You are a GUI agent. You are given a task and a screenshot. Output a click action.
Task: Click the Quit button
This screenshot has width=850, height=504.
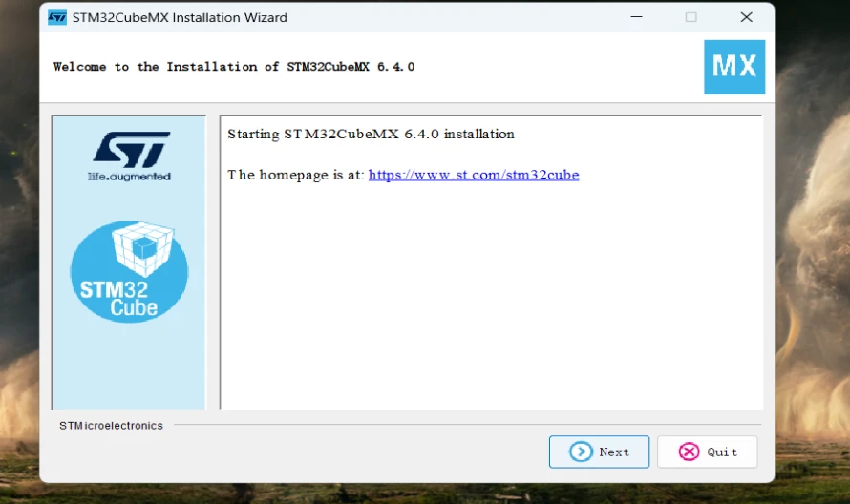pyautogui.click(x=707, y=451)
